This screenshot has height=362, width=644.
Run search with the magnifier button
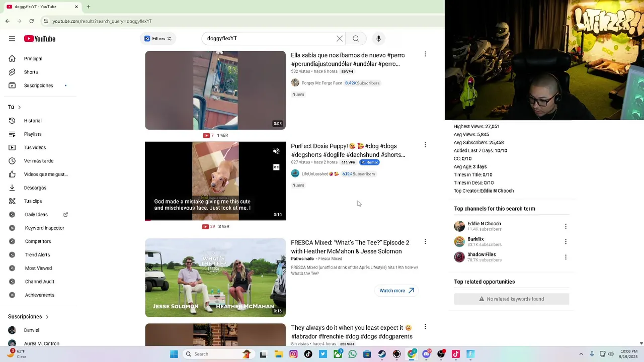[x=356, y=39]
